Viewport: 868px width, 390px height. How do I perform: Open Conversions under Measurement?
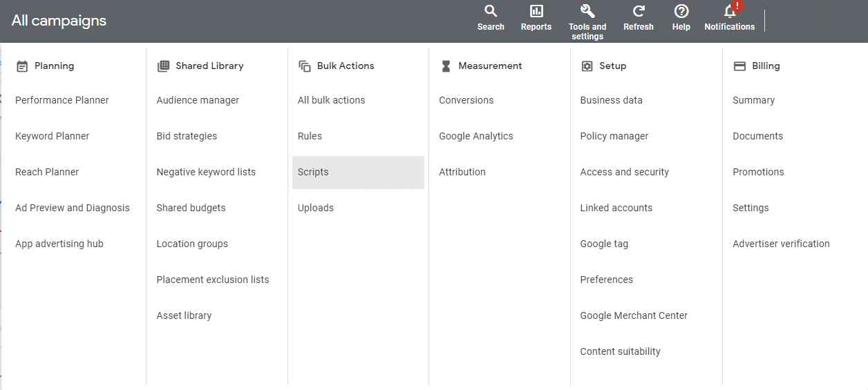coord(466,100)
